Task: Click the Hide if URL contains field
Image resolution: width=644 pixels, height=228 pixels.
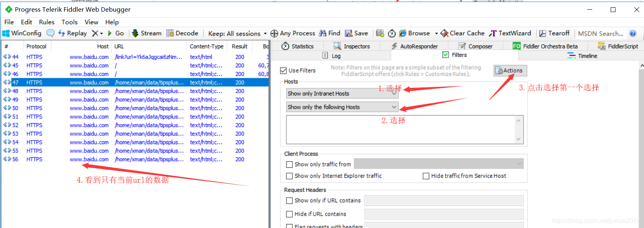Action: pyautogui.click(x=444, y=214)
